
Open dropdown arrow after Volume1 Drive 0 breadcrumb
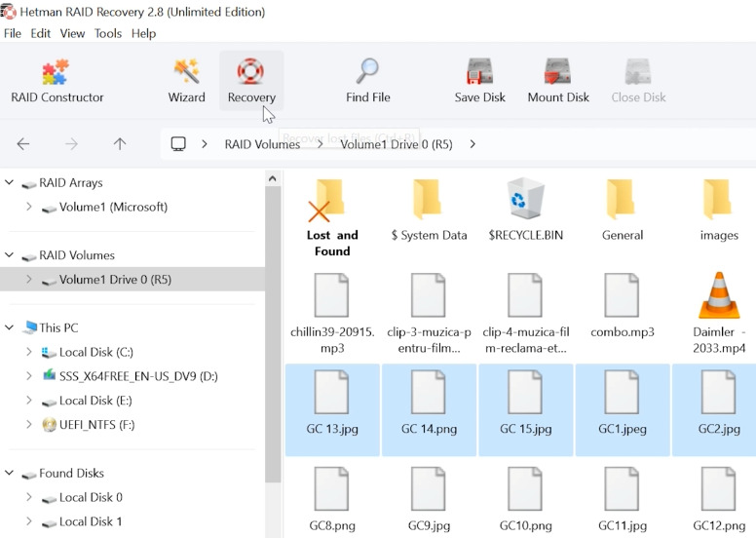point(472,144)
